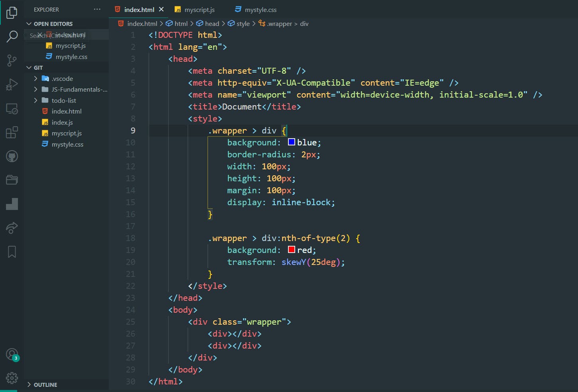578x392 pixels.
Task: Click the 'UTF-8' charset value
Action: [274, 71]
